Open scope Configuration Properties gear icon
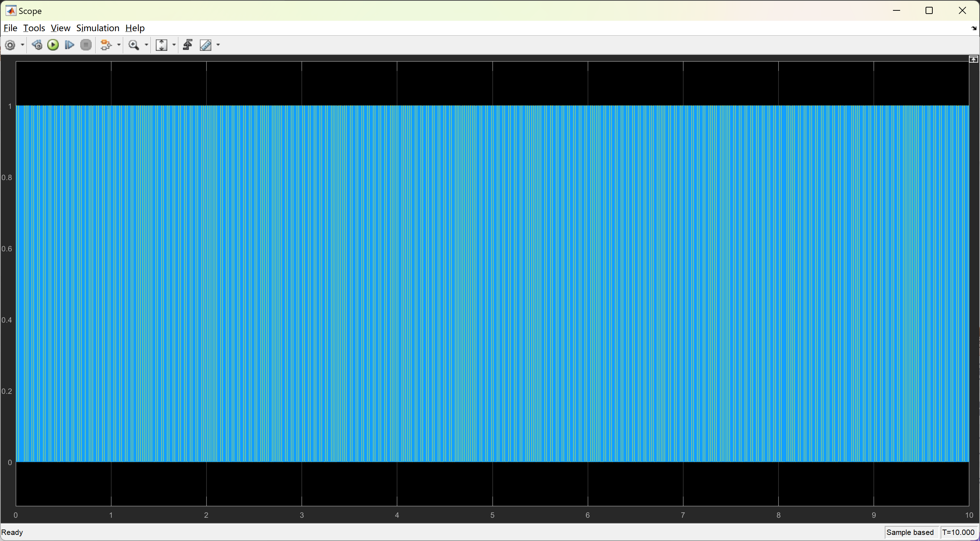This screenshot has height=541, width=980. (10, 45)
